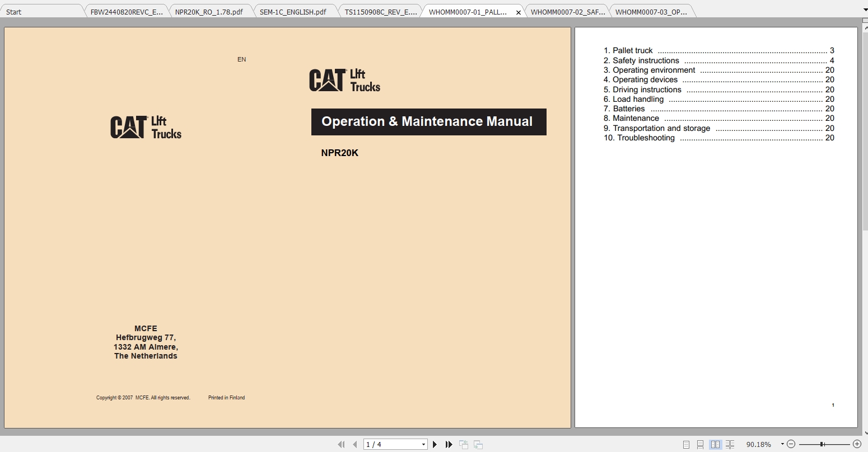Image resolution: width=868 pixels, height=452 pixels.
Task: Click the next view icon
Action: pyautogui.click(x=478, y=444)
